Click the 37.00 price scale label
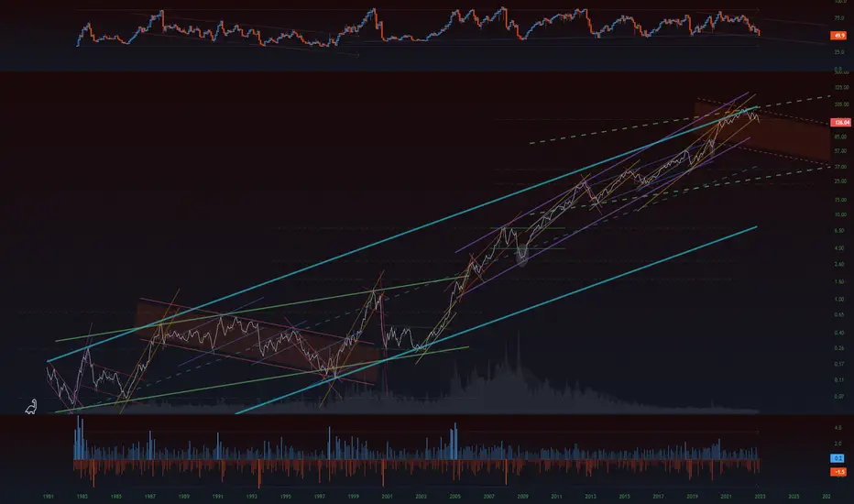Screen dimensions: 854x504 [840, 168]
